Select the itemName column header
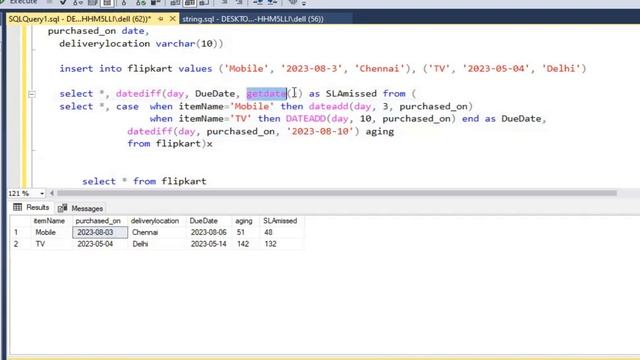 coord(49,221)
